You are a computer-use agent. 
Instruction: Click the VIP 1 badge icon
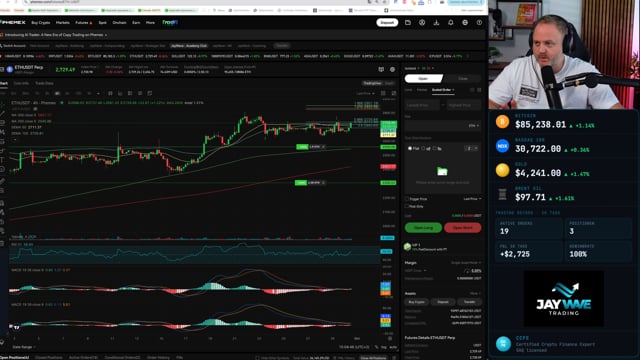407,247
